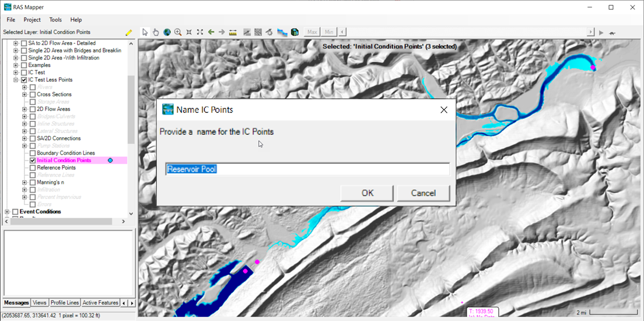Switch to the Profile Lines tab
The image size is (644, 321).
click(x=64, y=303)
